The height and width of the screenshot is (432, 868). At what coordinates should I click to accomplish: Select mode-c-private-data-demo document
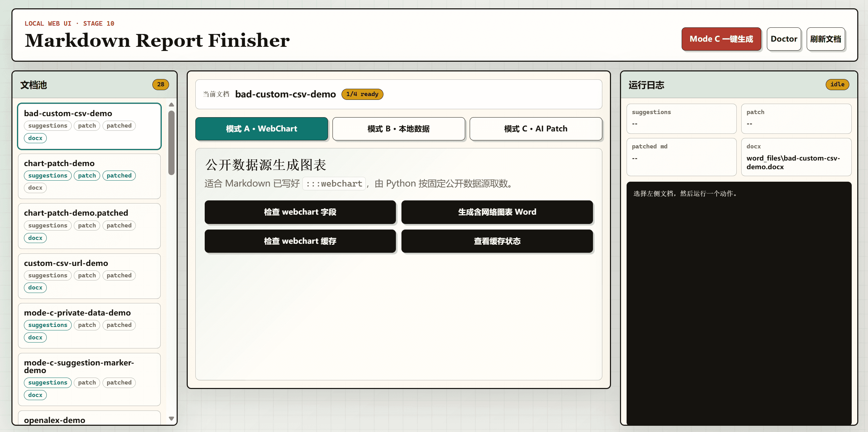click(x=89, y=326)
